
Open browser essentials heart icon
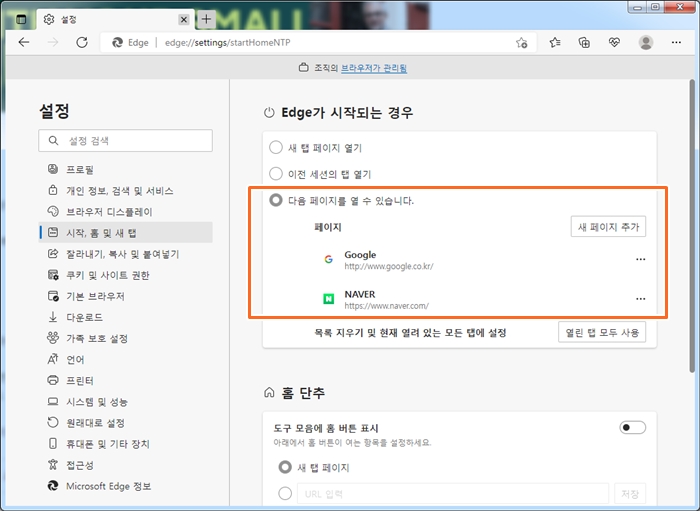(x=614, y=42)
